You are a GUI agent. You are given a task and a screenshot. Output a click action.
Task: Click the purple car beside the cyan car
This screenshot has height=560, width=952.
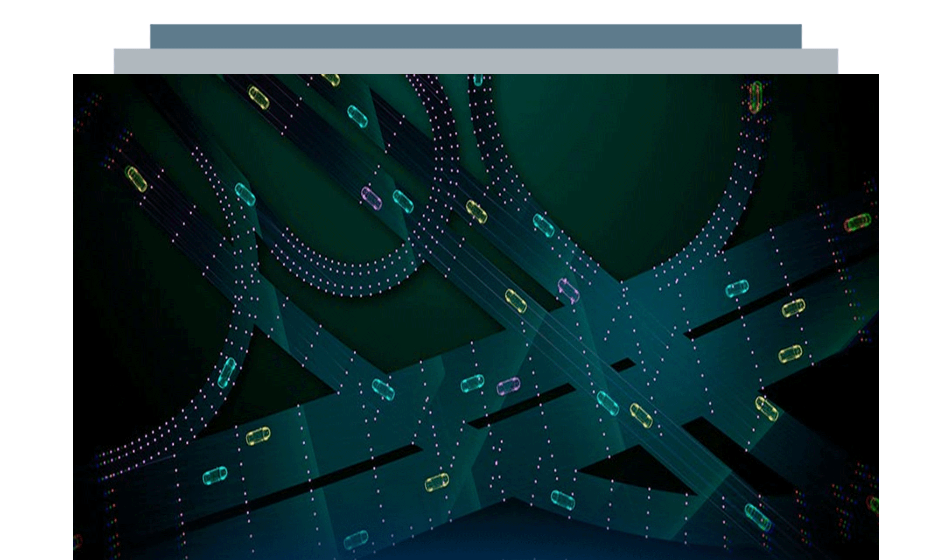point(371,198)
